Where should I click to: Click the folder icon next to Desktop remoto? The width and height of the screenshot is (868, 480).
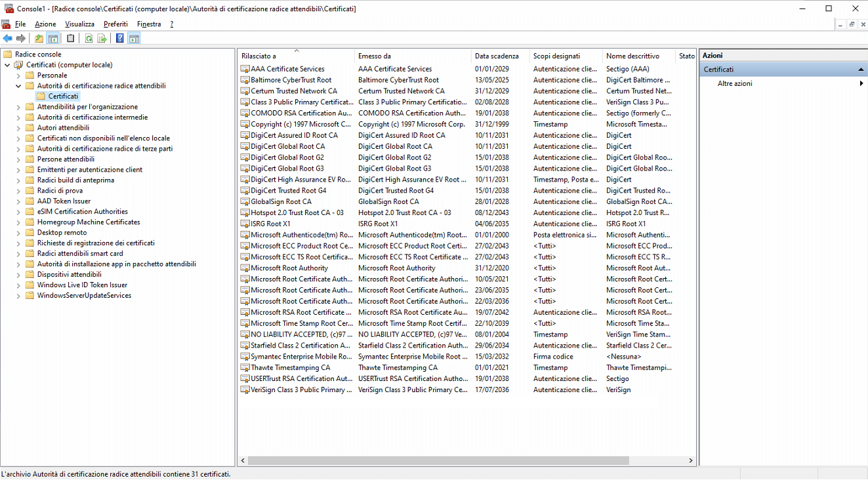30,233
